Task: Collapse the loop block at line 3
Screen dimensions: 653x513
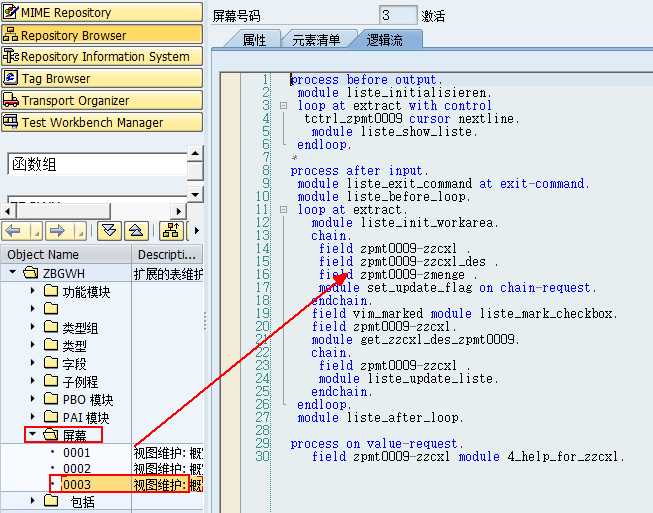Action: [x=284, y=106]
